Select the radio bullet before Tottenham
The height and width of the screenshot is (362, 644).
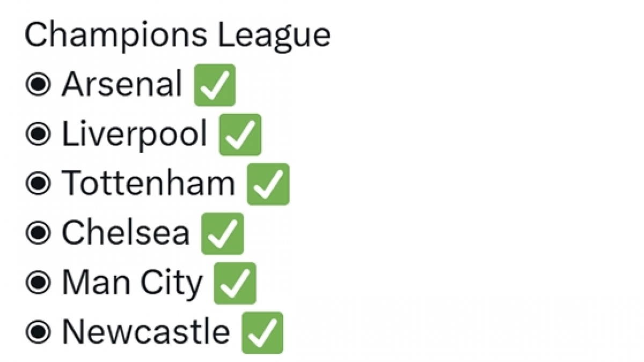[x=38, y=184]
